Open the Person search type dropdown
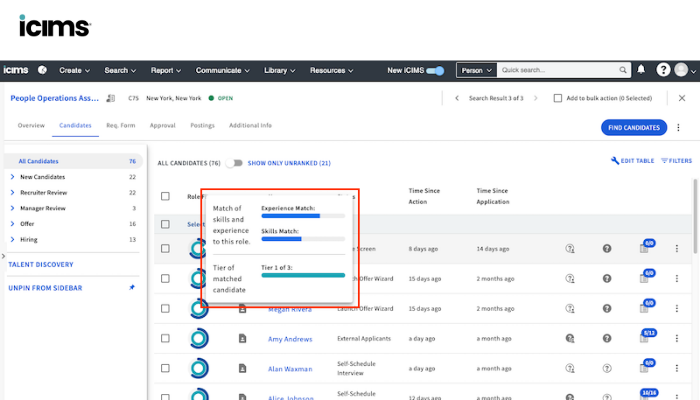Viewport: 700px width, 400px height. point(476,70)
